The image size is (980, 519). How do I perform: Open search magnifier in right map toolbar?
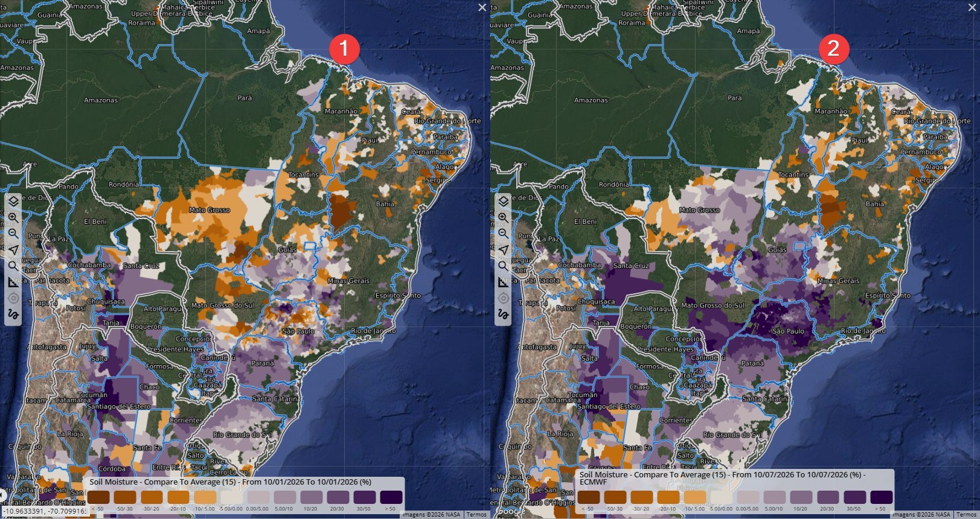pos(503,266)
